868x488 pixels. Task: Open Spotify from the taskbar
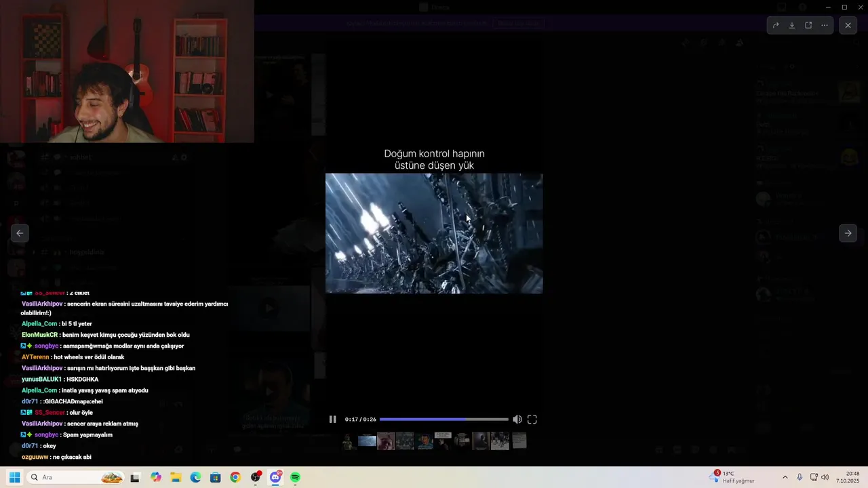click(x=296, y=477)
